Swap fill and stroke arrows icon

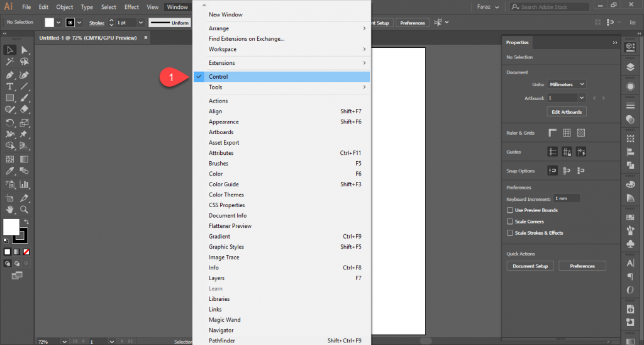(x=26, y=222)
